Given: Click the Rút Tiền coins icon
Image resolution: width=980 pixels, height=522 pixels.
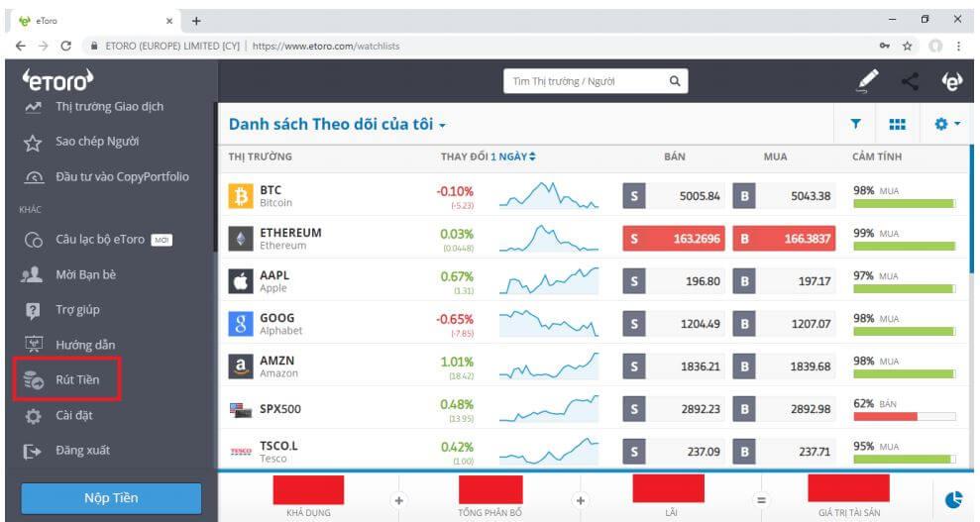Looking at the screenshot, I should (x=33, y=379).
